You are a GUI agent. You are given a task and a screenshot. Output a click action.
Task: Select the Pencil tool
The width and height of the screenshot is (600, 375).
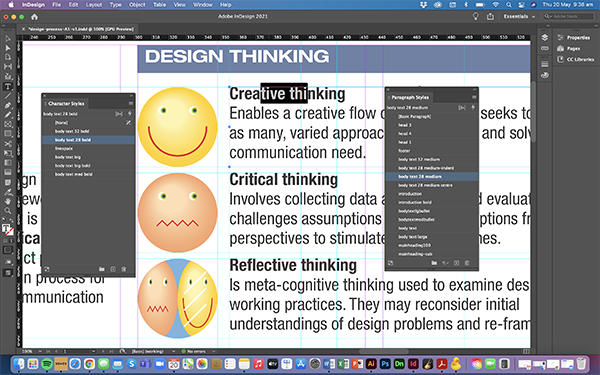8,115
